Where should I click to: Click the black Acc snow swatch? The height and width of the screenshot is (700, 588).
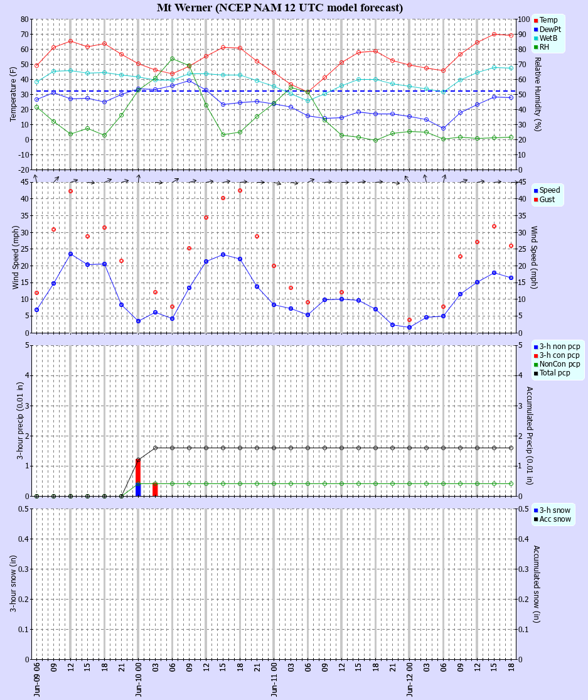click(535, 520)
